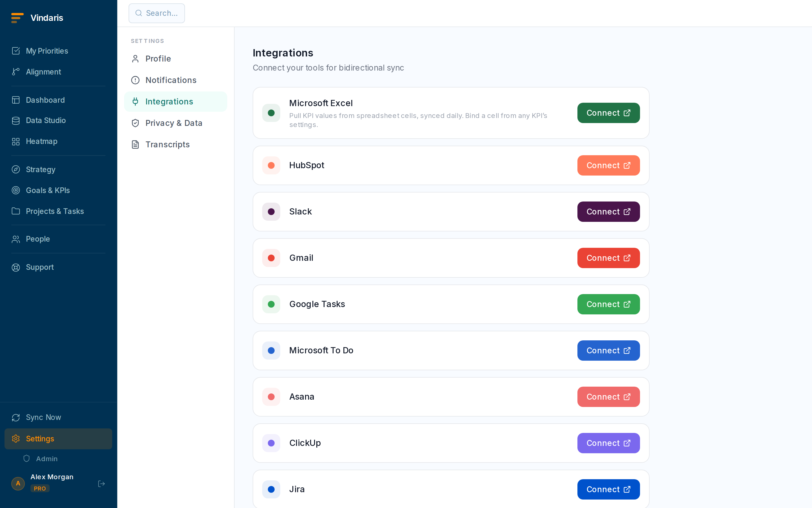Viewport: 812px width, 508px height.
Task: Go to the People page
Action: [x=58, y=239]
